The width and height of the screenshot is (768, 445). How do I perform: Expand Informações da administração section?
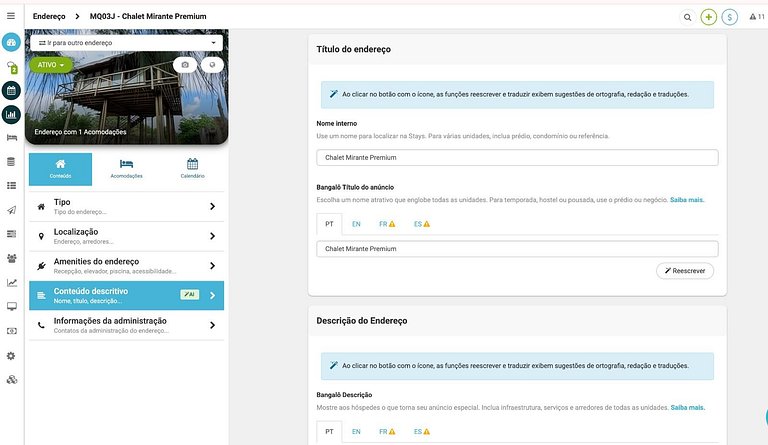[126, 325]
